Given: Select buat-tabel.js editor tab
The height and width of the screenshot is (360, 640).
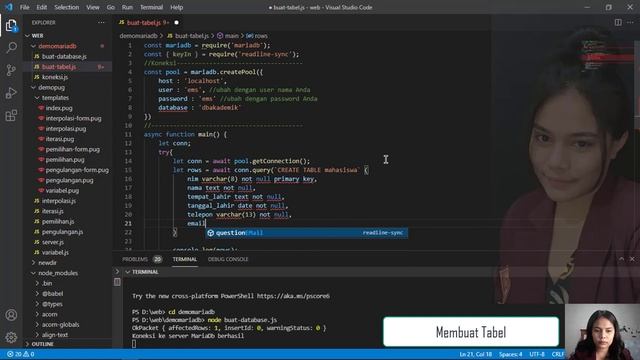Looking at the screenshot, I should 148,23.
